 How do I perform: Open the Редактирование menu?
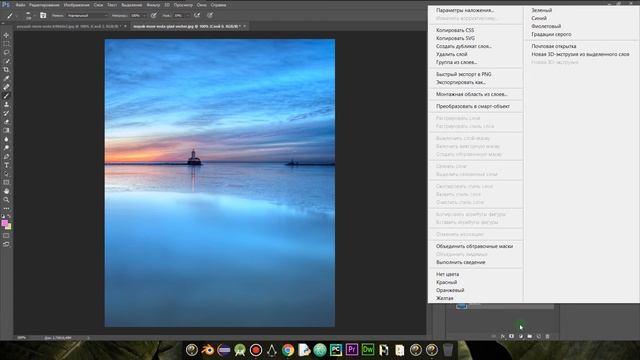click(x=44, y=5)
